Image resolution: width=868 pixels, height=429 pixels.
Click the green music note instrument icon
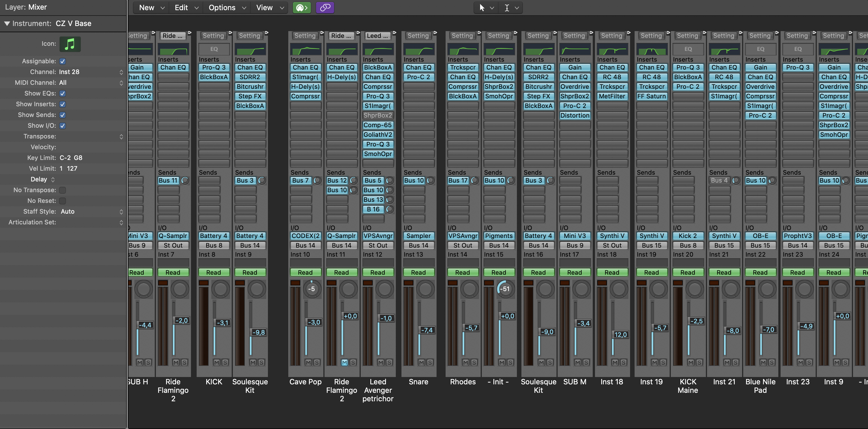point(70,44)
